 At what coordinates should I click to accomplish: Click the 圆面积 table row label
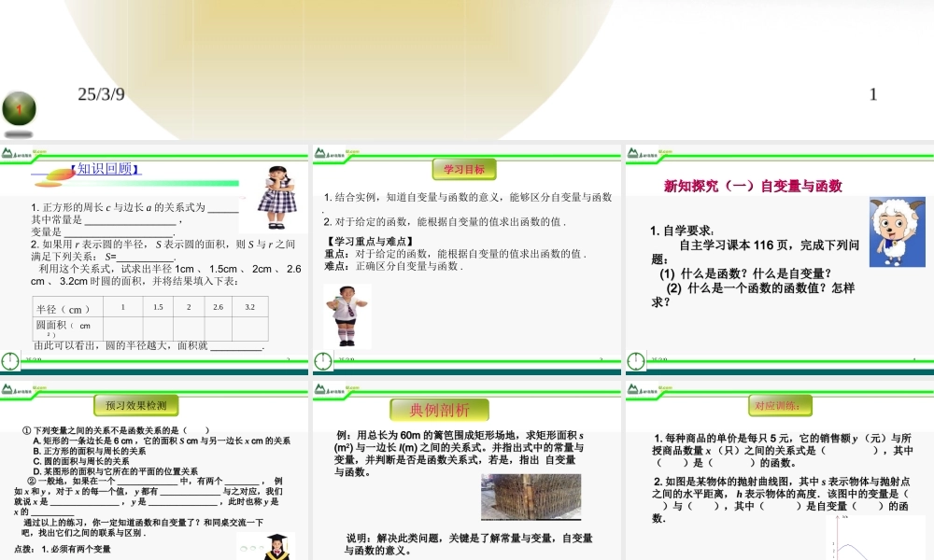67,329
